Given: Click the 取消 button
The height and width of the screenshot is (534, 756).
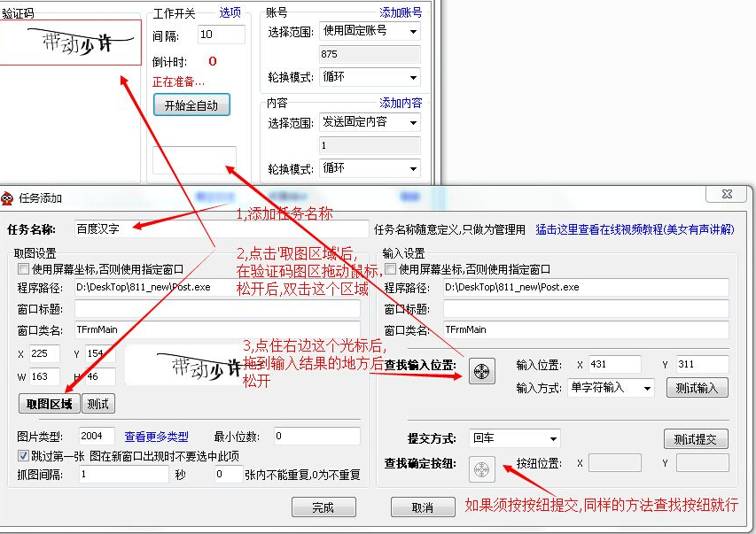Looking at the screenshot, I should 423,507.
